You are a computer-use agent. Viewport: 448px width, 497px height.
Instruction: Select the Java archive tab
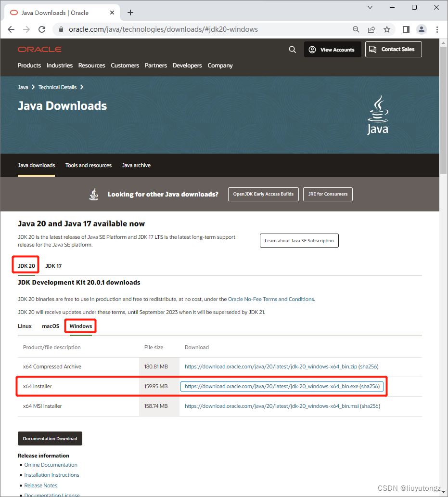[136, 165]
